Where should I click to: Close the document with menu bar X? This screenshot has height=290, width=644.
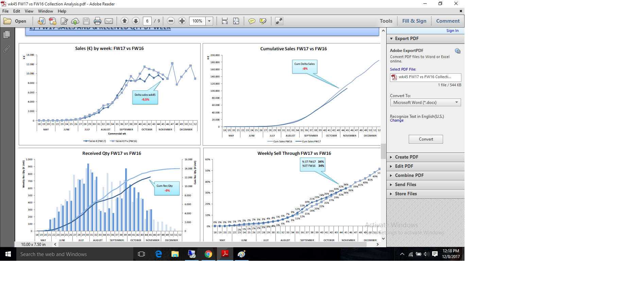point(461,11)
